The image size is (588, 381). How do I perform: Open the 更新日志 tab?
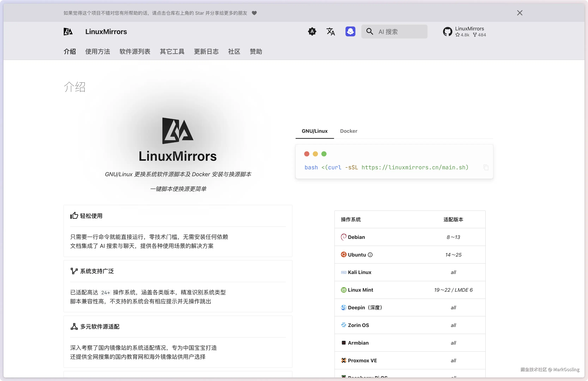click(x=206, y=51)
